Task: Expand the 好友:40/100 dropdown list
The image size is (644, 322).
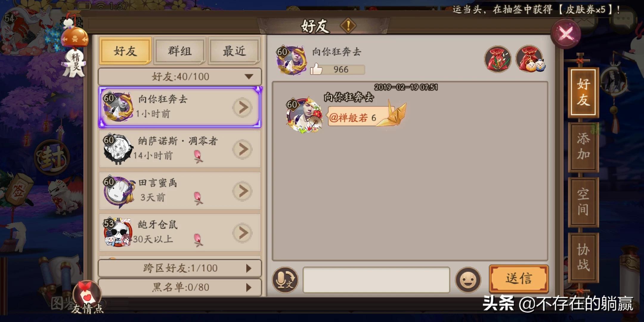Action: coord(180,77)
